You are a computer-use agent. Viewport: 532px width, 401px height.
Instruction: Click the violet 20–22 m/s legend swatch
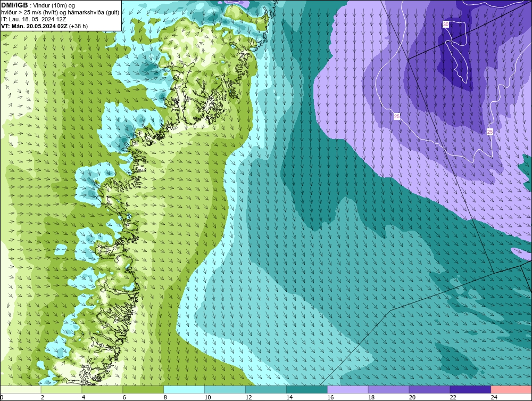429,389
